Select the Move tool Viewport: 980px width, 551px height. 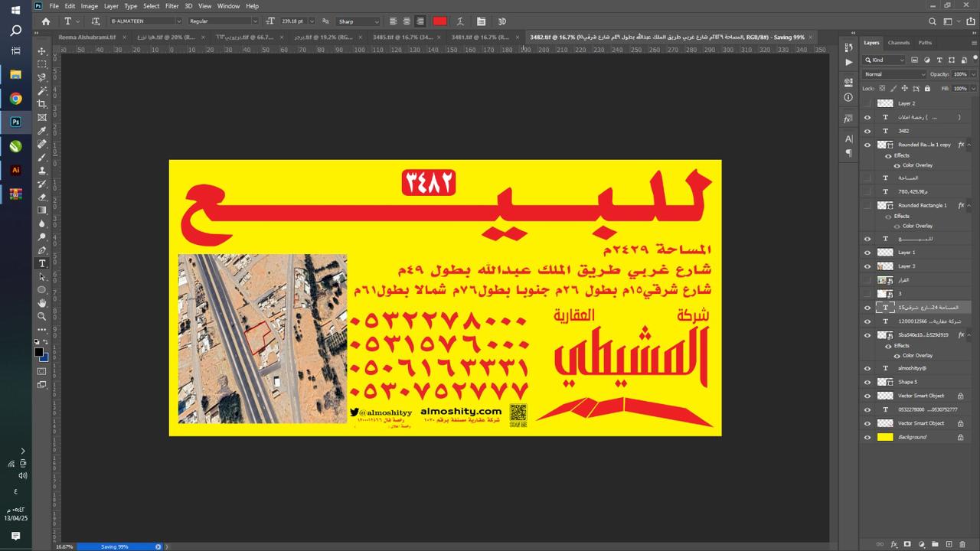42,51
